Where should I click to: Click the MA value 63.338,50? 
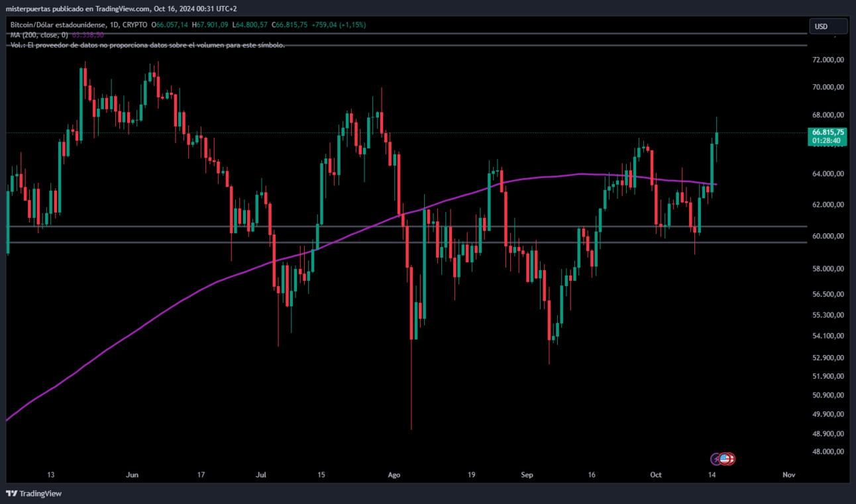87,34
